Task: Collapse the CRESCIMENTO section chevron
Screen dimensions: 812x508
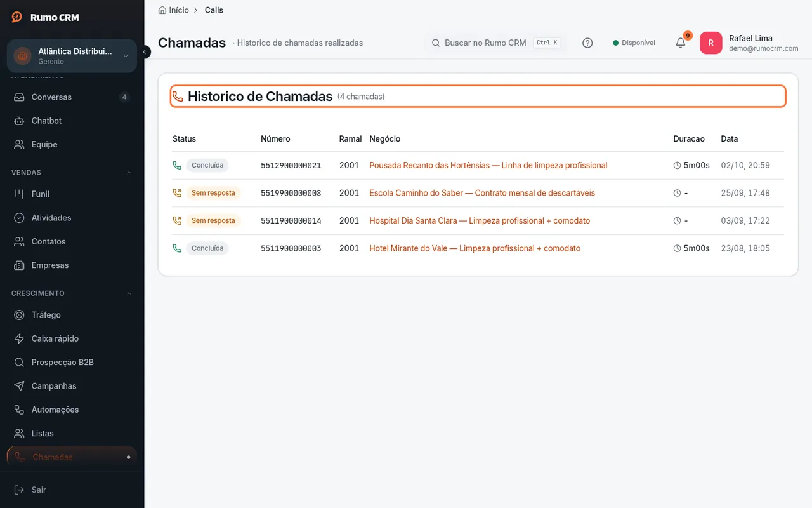Action: pyautogui.click(x=129, y=293)
